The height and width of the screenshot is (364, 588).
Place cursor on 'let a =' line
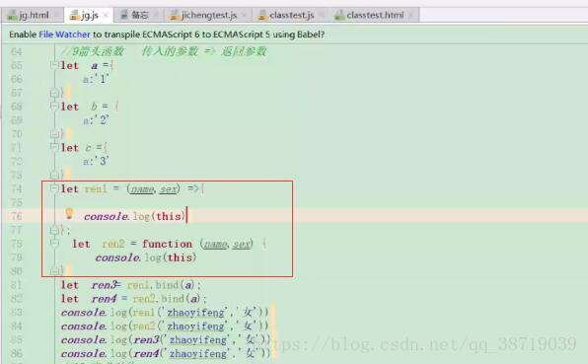point(88,66)
